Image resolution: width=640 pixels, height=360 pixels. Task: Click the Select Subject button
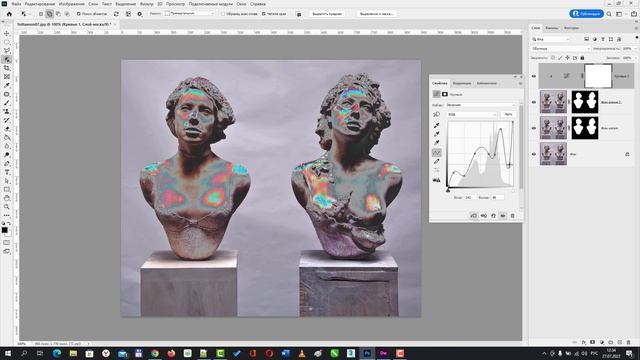pos(327,14)
